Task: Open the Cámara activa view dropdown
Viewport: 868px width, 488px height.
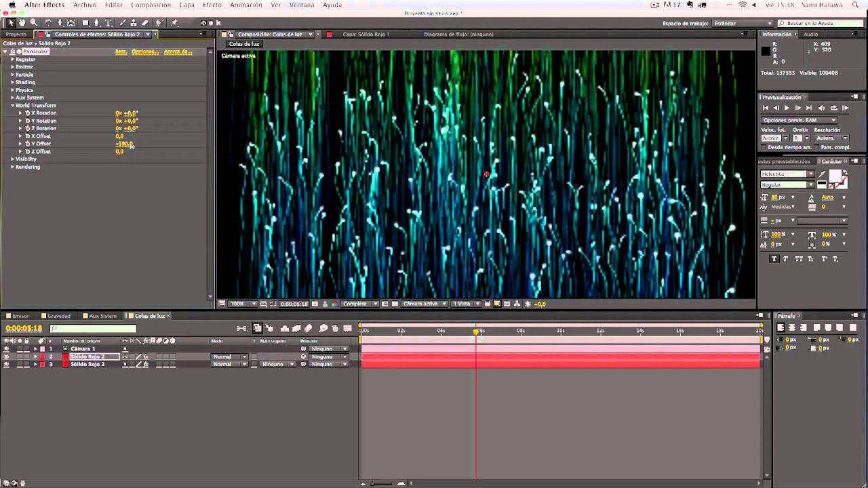Action: click(x=425, y=304)
